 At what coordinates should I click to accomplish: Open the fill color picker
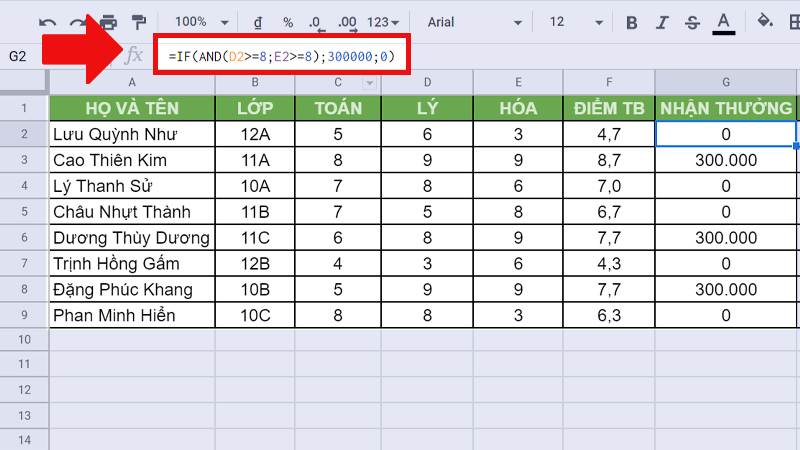(765, 22)
